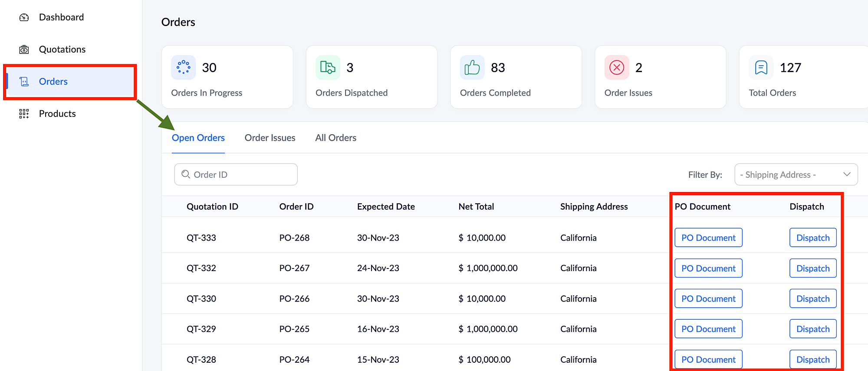This screenshot has width=868, height=371.
Task: Click the Order Issues red X icon
Action: [x=617, y=67]
